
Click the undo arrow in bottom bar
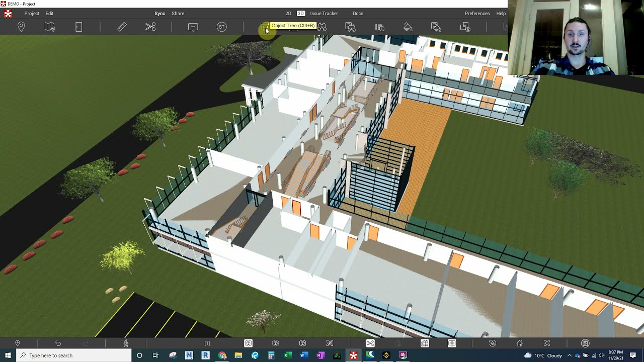click(58, 343)
